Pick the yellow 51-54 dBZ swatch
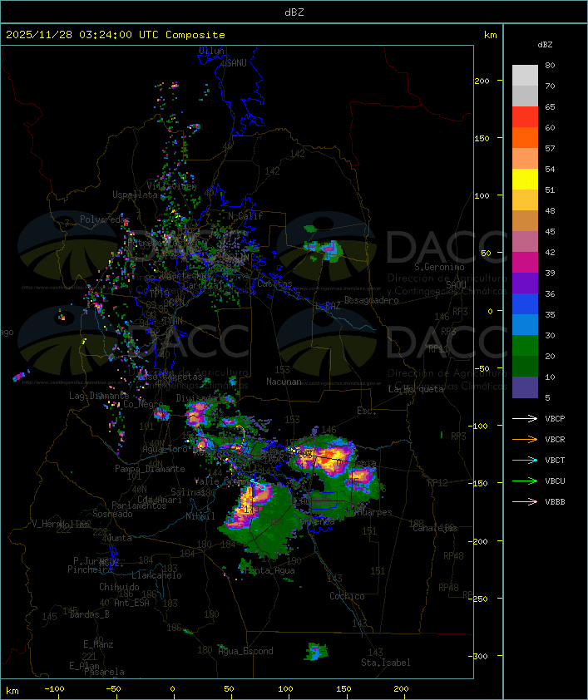The height and width of the screenshot is (700, 588). pyautogui.click(x=525, y=180)
